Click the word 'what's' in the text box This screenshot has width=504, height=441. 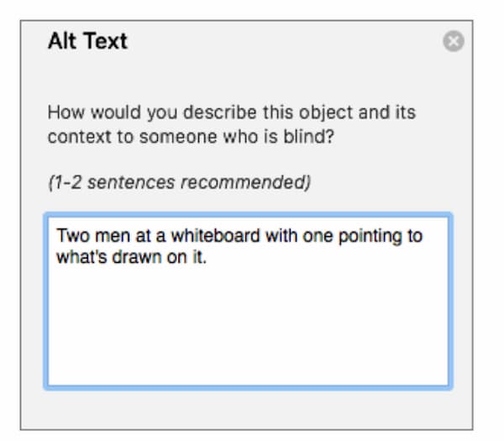(x=81, y=257)
